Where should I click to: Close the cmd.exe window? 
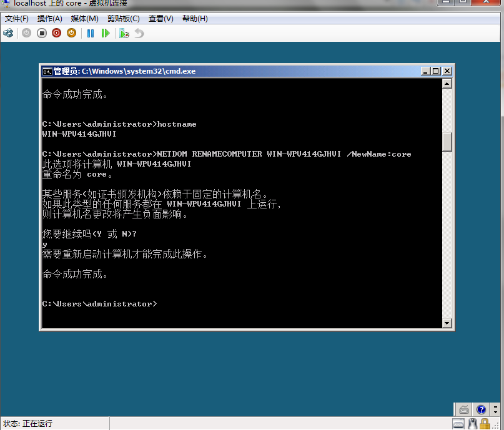[447, 71]
